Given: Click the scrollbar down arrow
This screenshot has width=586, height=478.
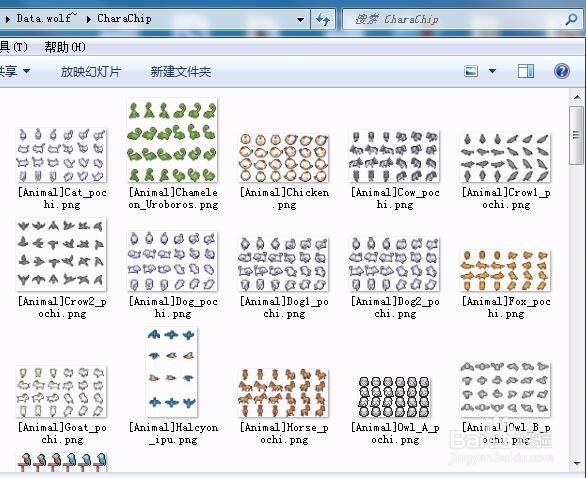Looking at the screenshot, I should pyautogui.click(x=576, y=463).
